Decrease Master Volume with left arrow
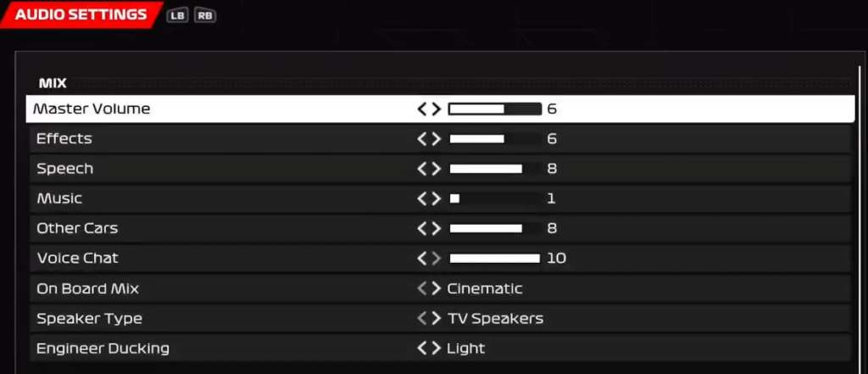 tap(422, 109)
